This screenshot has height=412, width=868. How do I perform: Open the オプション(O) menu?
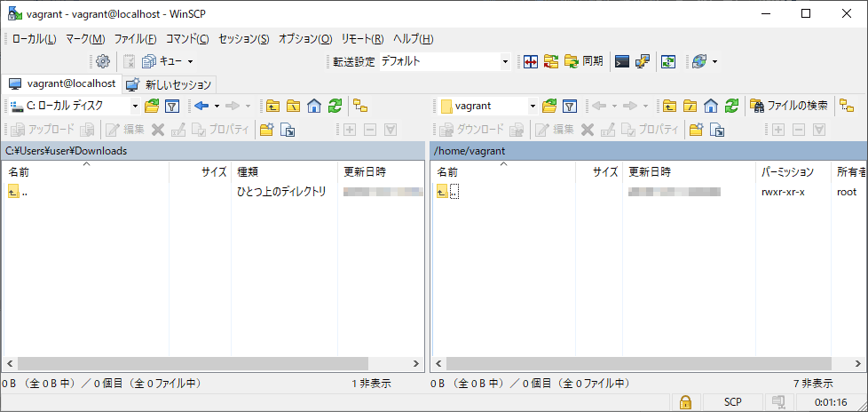[x=305, y=39]
